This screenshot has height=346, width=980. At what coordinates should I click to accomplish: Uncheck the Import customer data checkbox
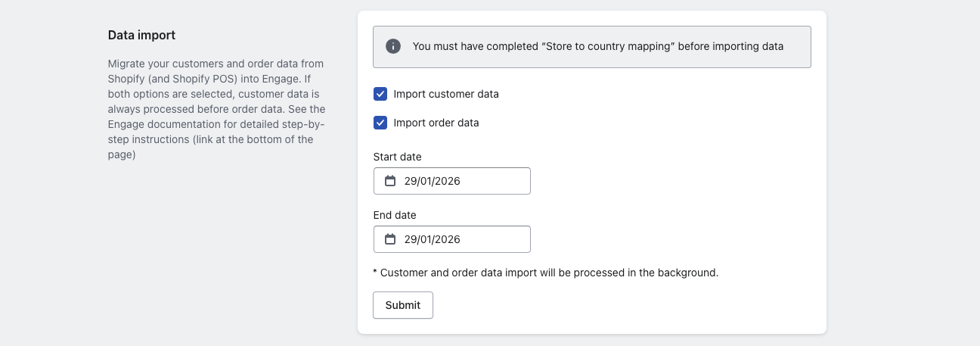[x=380, y=94]
